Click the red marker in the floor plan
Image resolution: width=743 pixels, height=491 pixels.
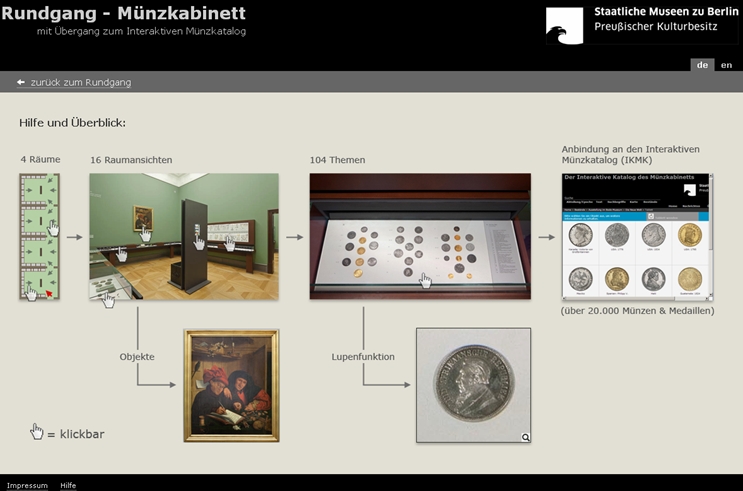click(47, 293)
